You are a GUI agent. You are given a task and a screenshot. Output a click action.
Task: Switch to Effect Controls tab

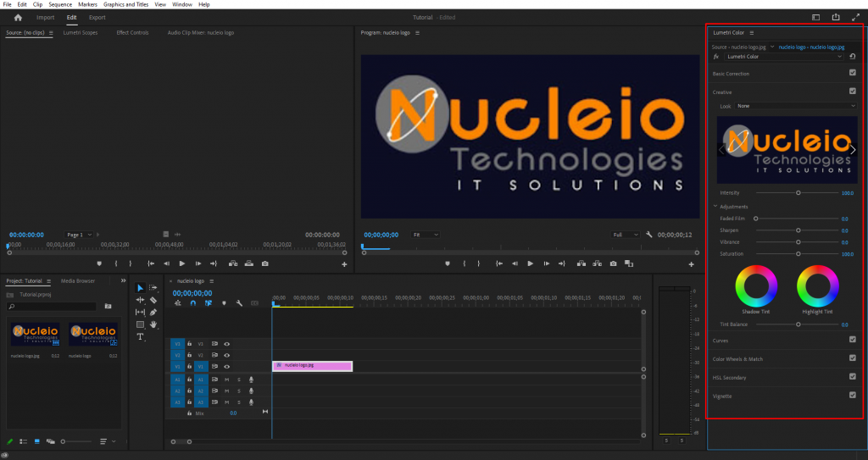pos(132,33)
